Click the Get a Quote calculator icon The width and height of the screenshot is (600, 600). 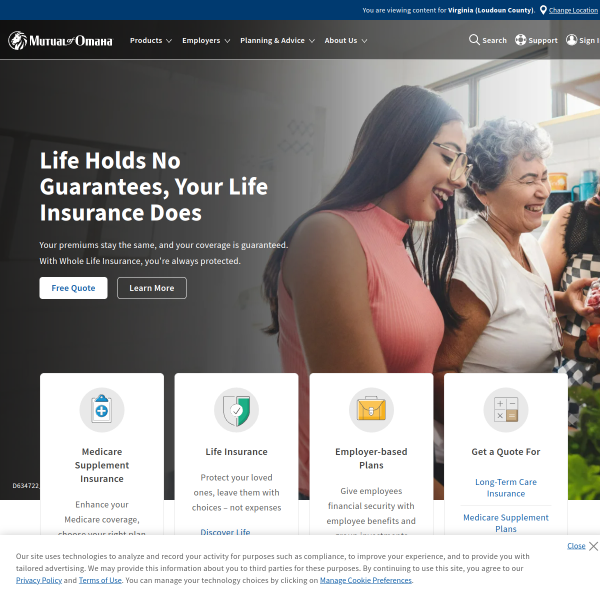click(x=506, y=410)
